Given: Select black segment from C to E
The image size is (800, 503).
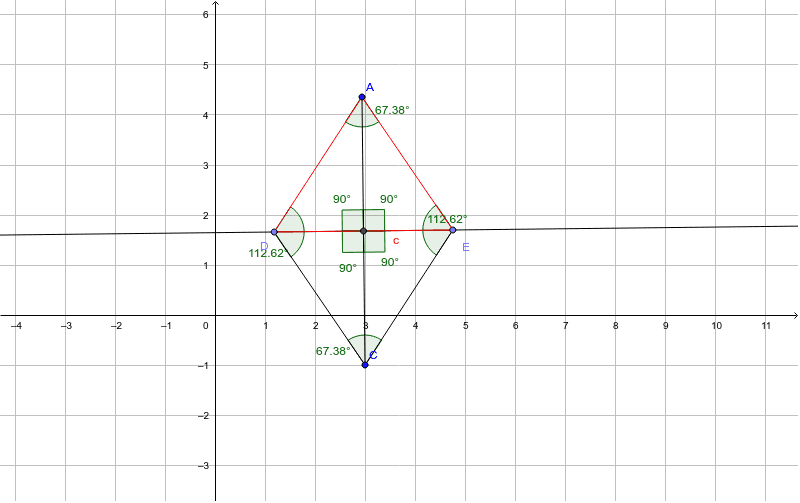Looking at the screenshot, I should pos(409,297).
